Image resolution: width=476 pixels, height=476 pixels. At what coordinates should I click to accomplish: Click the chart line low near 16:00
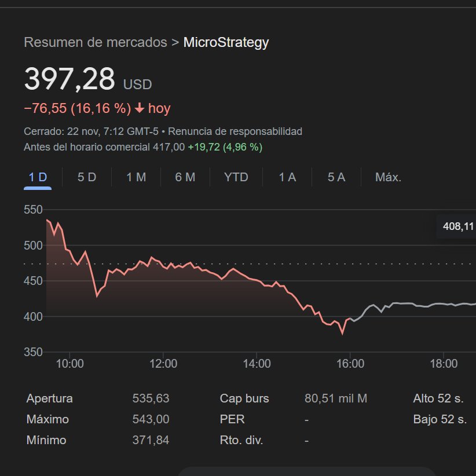point(342,333)
